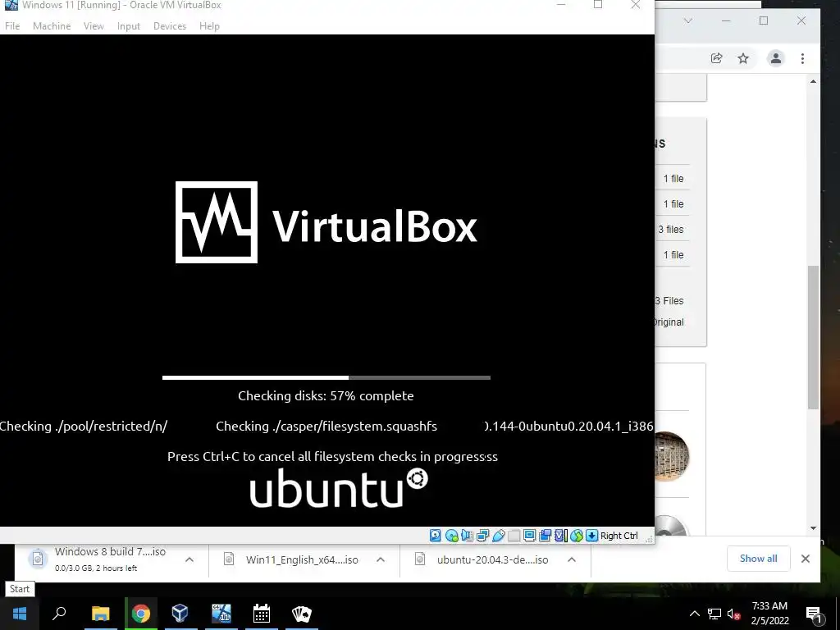Screen dimensions: 840x630
Task: Open the Chrome profile avatar
Action: click(x=776, y=58)
